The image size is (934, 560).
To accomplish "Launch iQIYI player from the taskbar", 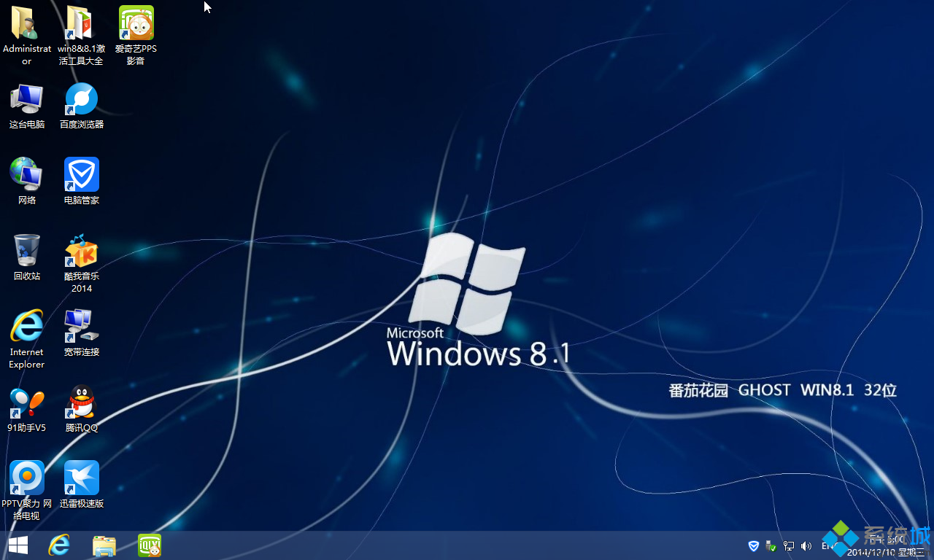I will (149, 545).
